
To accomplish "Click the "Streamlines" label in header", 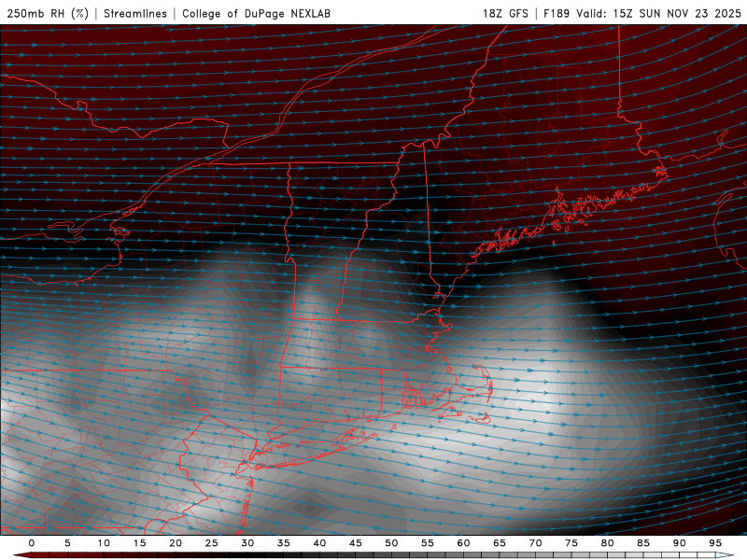I will (135, 13).
